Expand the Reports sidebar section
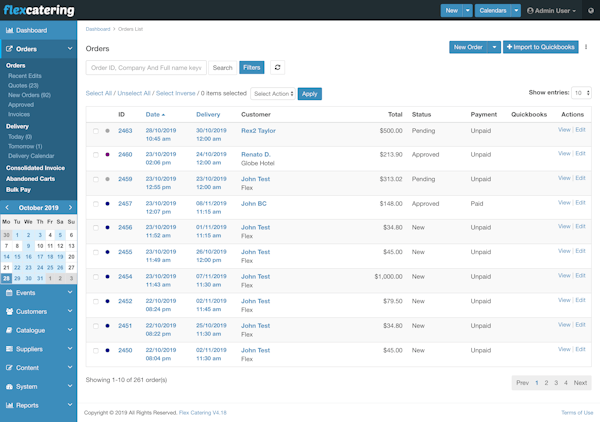This screenshot has width=600, height=422. (x=38, y=405)
